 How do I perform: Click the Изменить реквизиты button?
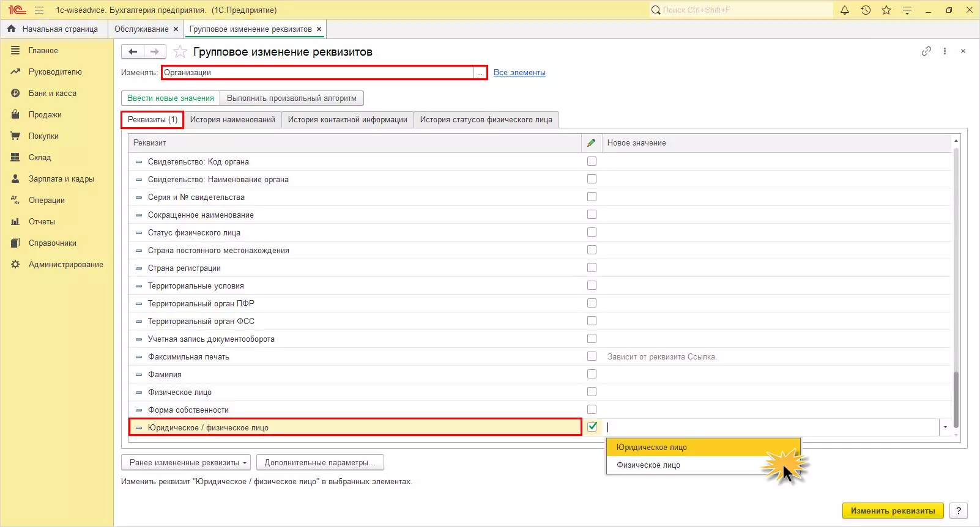pyautogui.click(x=893, y=511)
